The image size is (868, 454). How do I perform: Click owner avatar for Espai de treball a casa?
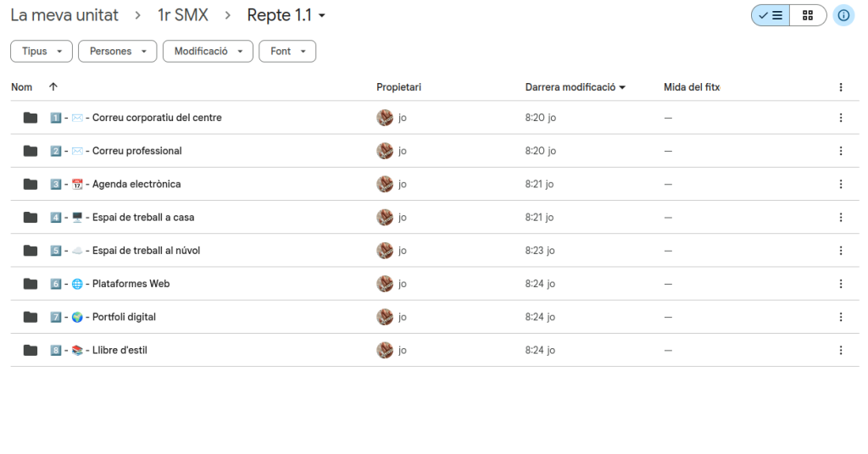[x=385, y=217]
